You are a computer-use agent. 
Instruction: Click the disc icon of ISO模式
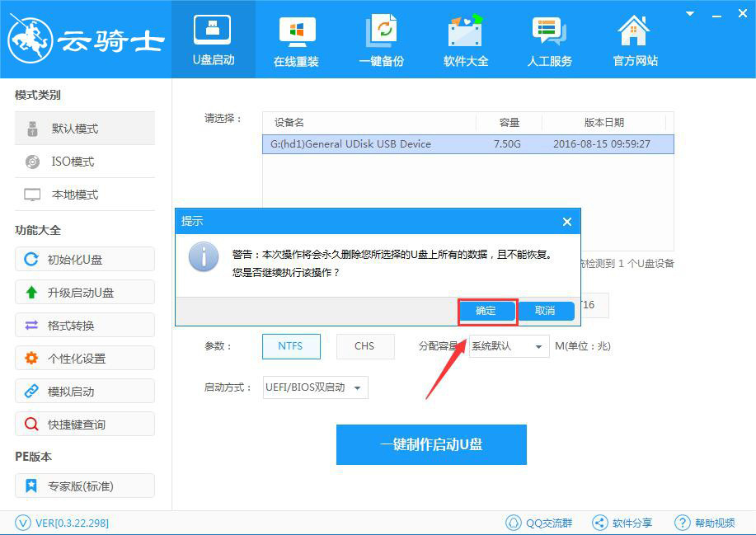(x=32, y=162)
